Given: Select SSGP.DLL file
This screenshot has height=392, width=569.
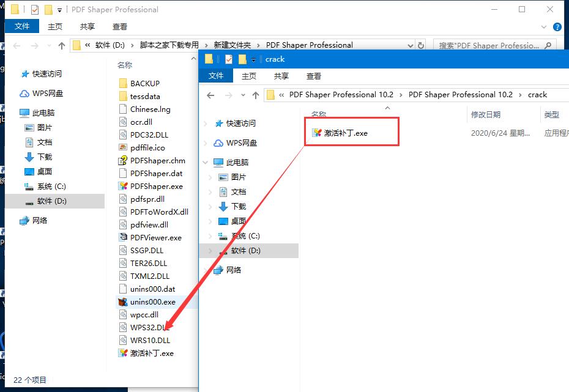Looking at the screenshot, I should (x=141, y=251).
